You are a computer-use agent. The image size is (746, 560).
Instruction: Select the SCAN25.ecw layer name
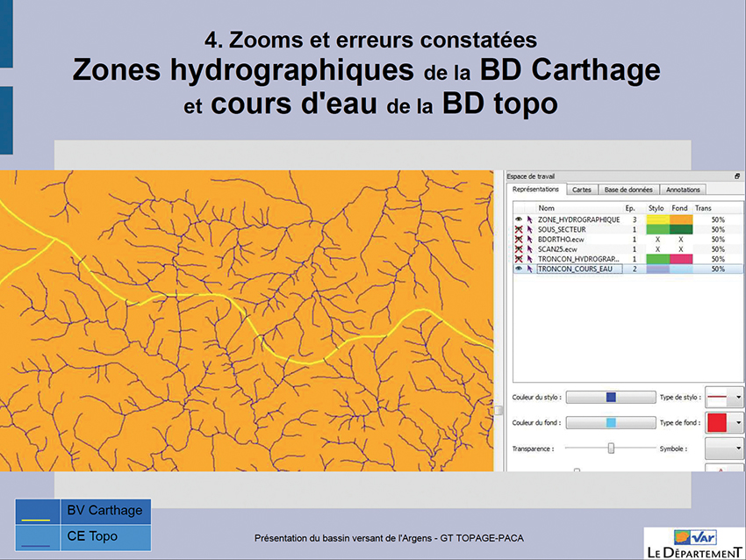click(x=557, y=248)
